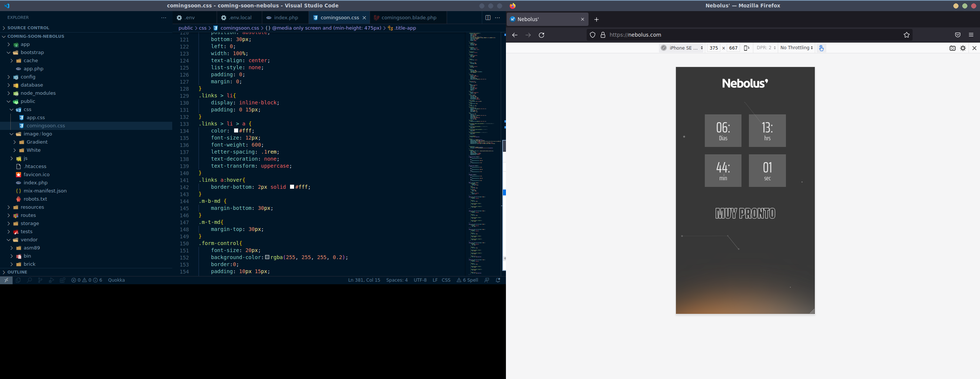Image resolution: width=980 pixels, height=379 pixels.
Task: Collapse the bootstrap folder
Action: [32, 53]
